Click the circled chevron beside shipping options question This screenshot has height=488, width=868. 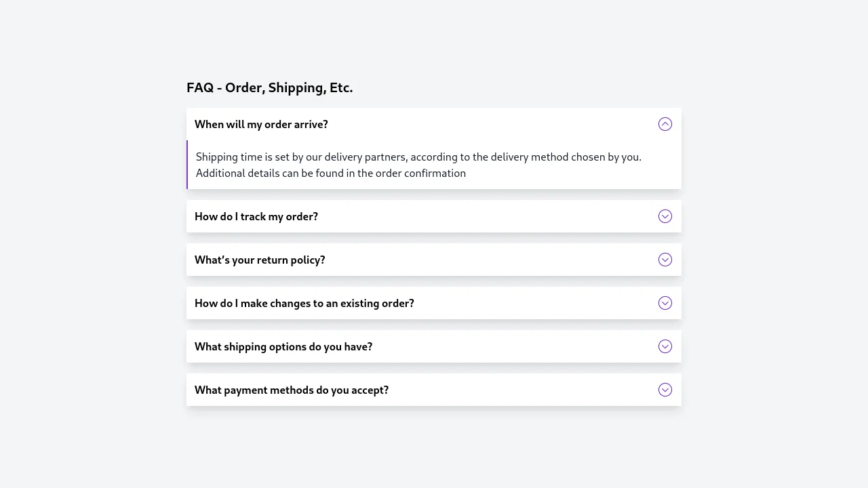[x=665, y=346]
